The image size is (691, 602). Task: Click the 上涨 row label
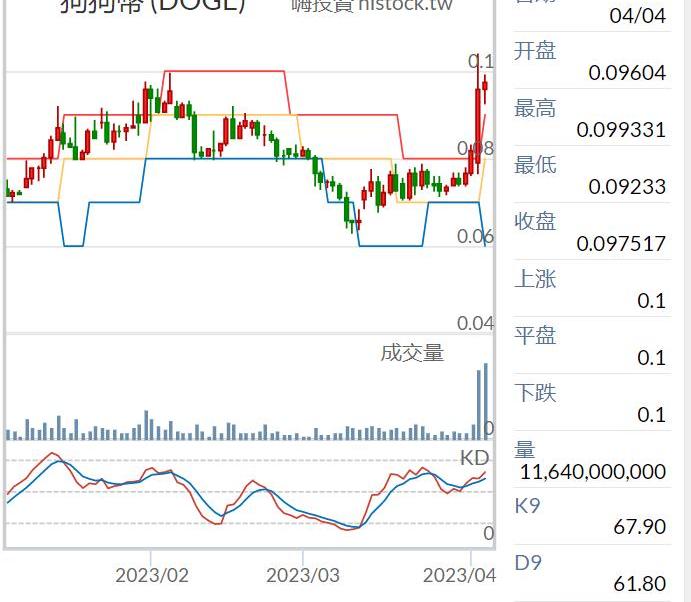pyautogui.click(x=535, y=279)
